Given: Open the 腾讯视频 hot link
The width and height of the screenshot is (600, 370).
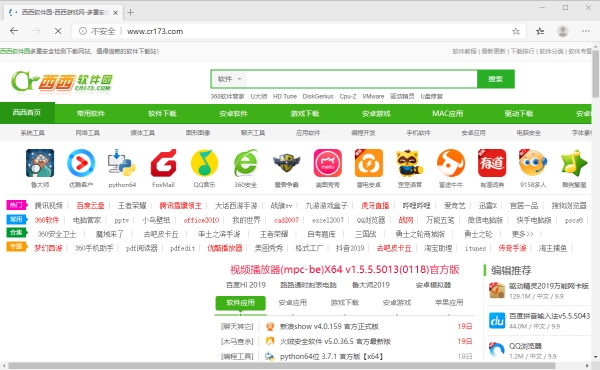Looking at the screenshot, I should 49,206.
